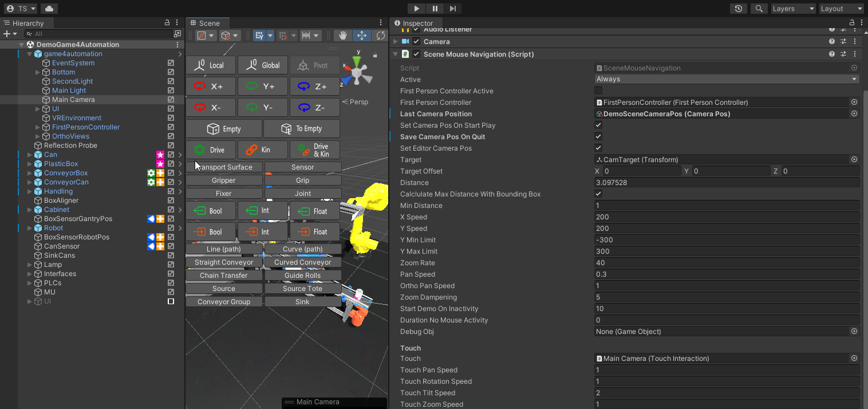This screenshot has width=868, height=409.
Task: Toggle Main Camera visibility checkbox in Hierarchy
Action: coord(171,100)
